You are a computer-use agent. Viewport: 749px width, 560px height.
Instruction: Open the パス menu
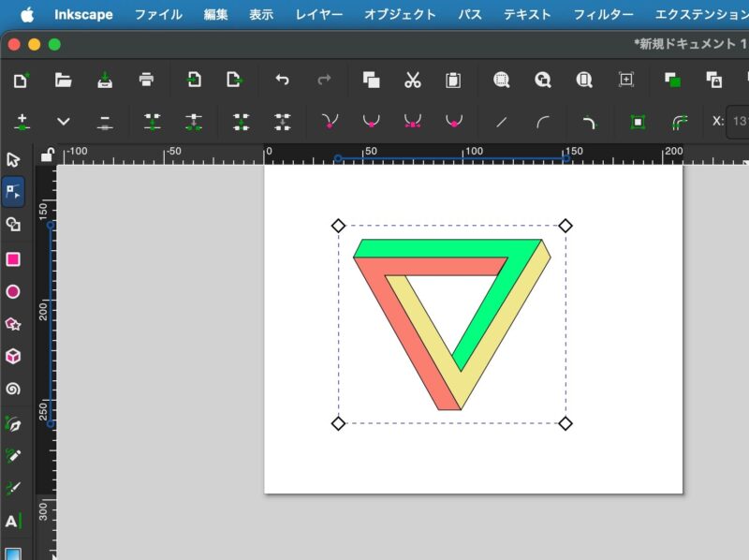click(470, 14)
